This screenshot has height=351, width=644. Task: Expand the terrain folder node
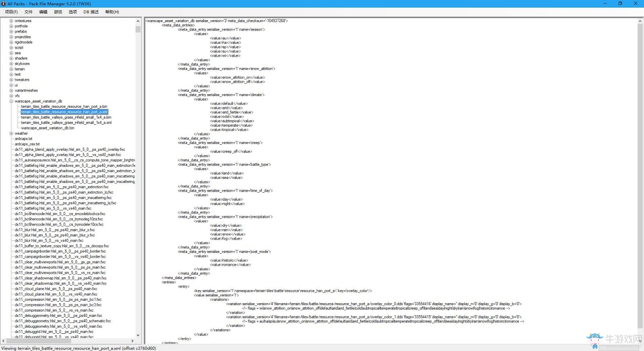11,69
